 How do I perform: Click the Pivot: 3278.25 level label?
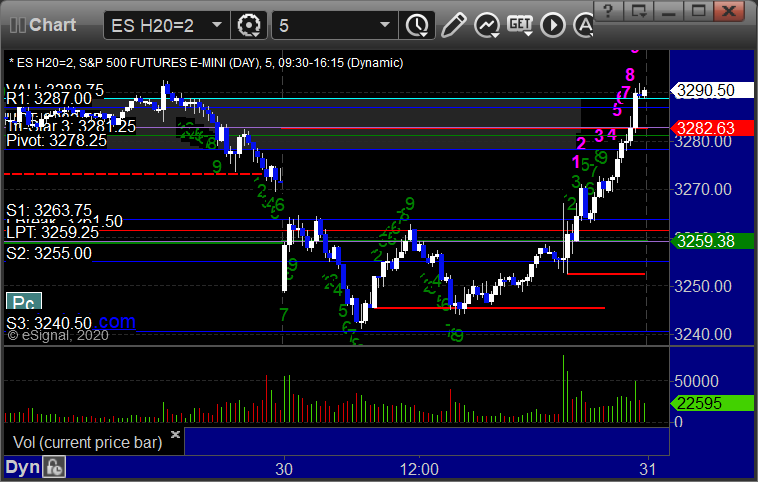tap(56, 141)
